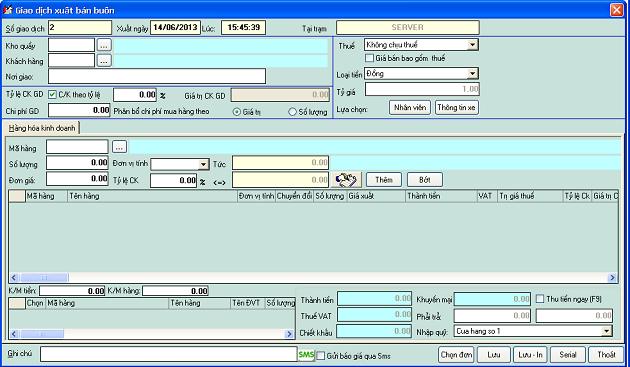This screenshot has width=630, height=367.
Task: Click Giá xuất column header
Action: [376, 196]
